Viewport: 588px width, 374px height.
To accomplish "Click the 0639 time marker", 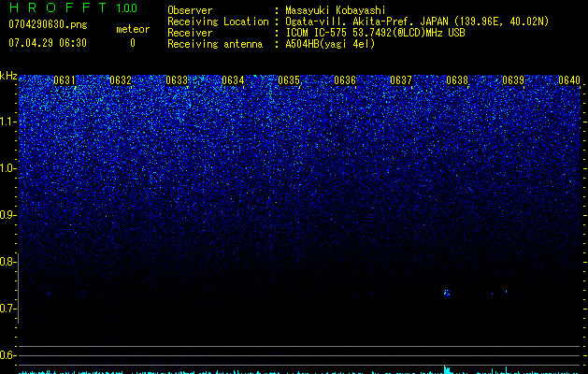I will [513, 80].
